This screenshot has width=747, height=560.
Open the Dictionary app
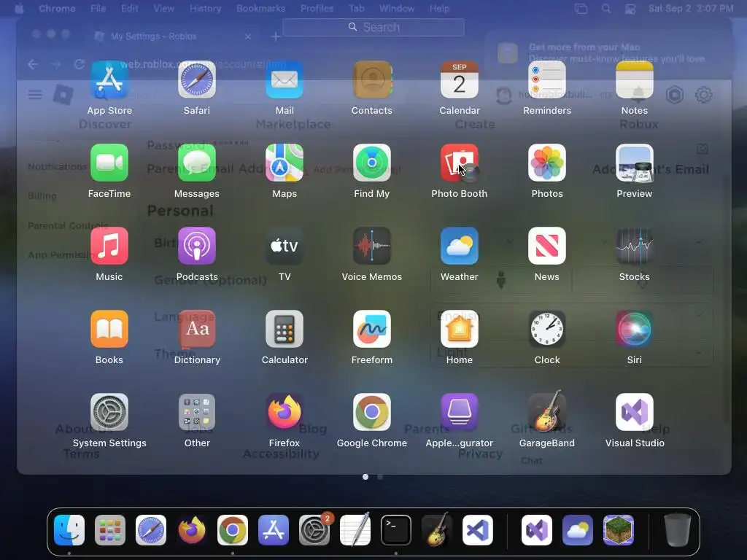[x=197, y=329]
